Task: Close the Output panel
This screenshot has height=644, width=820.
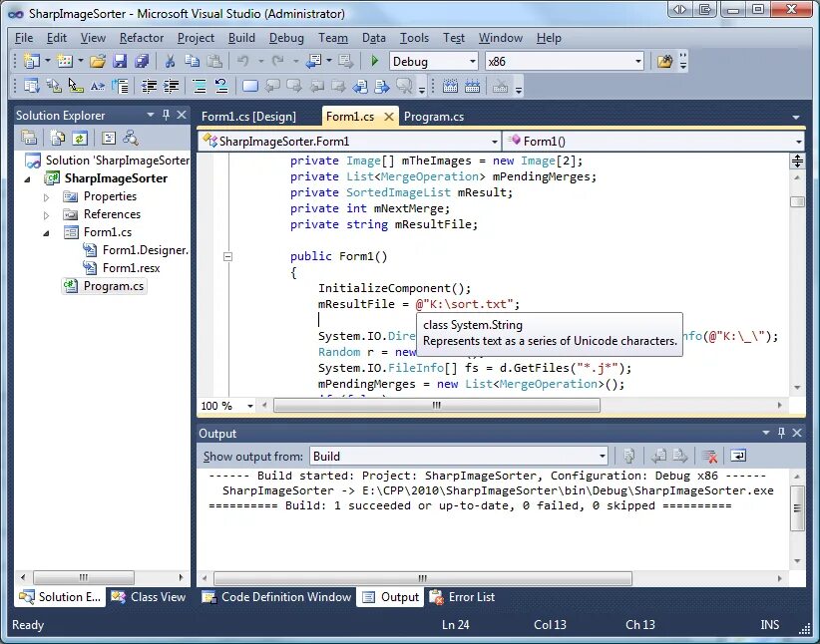Action: tap(797, 433)
